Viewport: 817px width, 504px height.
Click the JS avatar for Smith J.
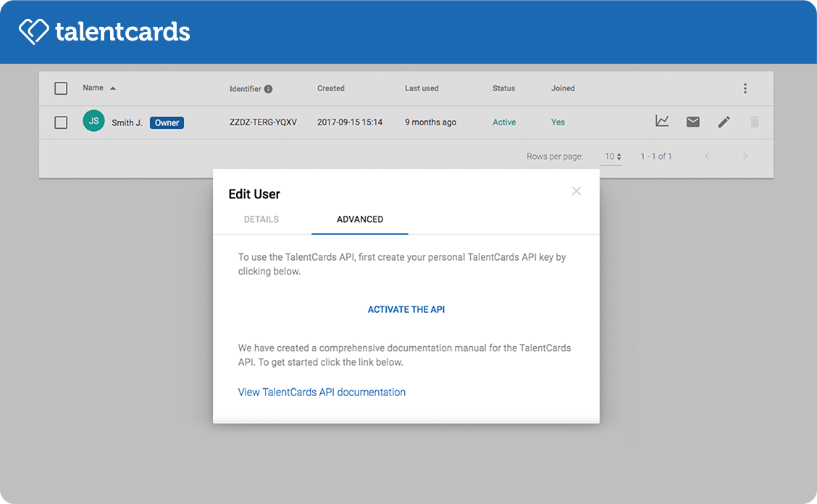coord(93,121)
